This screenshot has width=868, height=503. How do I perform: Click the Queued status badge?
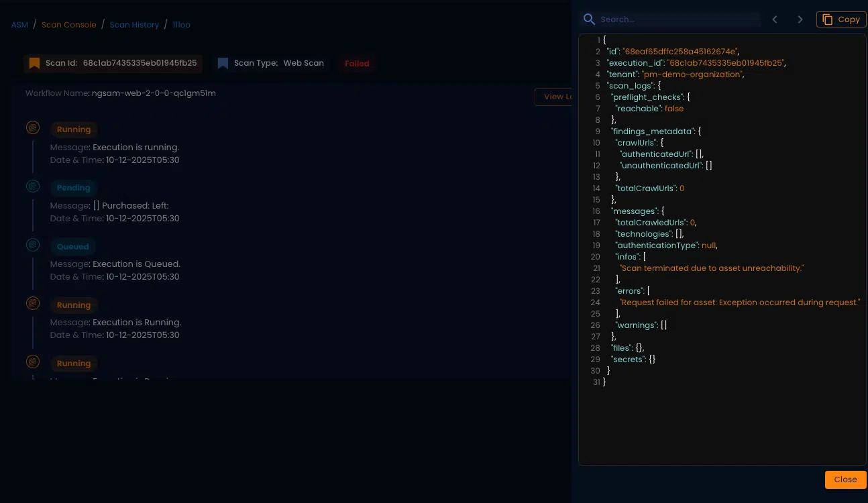pyautogui.click(x=73, y=247)
